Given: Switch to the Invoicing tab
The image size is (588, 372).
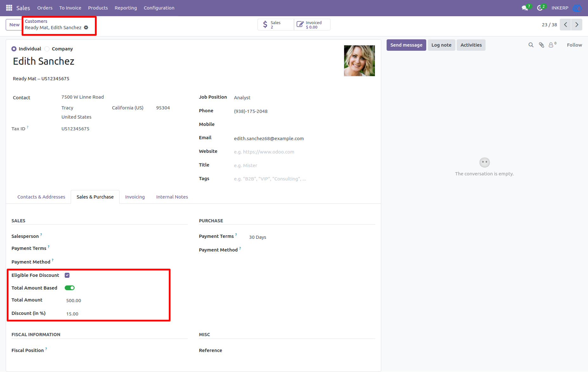Looking at the screenshot, I should pyautogui.click(x=135, y=197).
